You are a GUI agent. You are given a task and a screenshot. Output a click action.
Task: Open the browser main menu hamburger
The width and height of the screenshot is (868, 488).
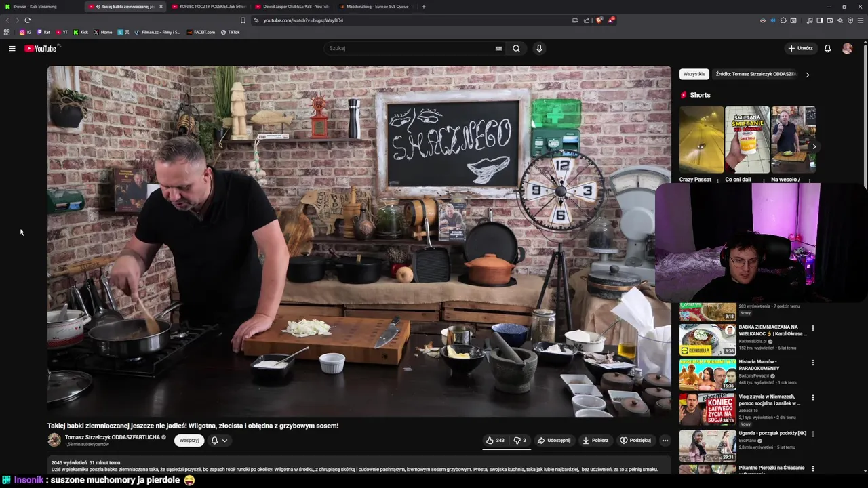tap(861, 20)
